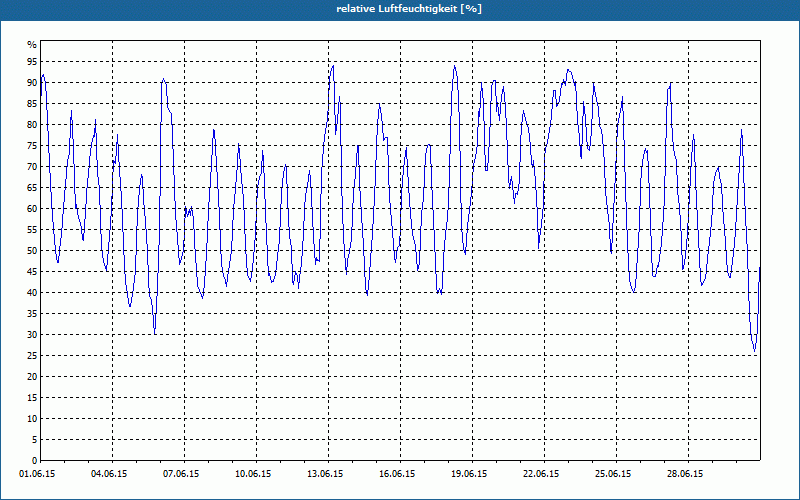Click the y-axis value 95

click(32, 62)
